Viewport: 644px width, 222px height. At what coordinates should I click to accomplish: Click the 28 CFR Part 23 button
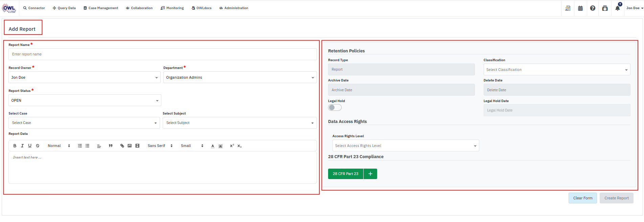point(345,174)
